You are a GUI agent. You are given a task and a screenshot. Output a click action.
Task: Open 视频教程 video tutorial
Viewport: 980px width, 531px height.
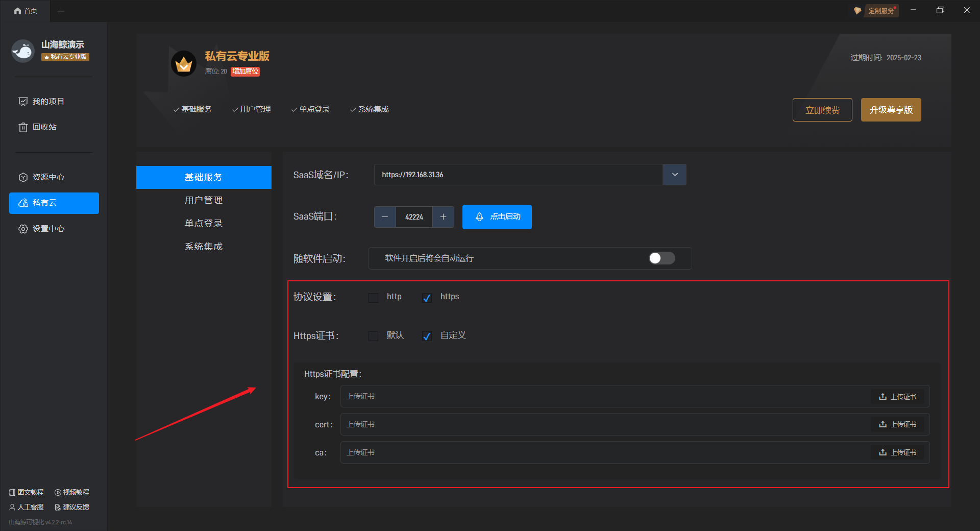pos(72,492)
